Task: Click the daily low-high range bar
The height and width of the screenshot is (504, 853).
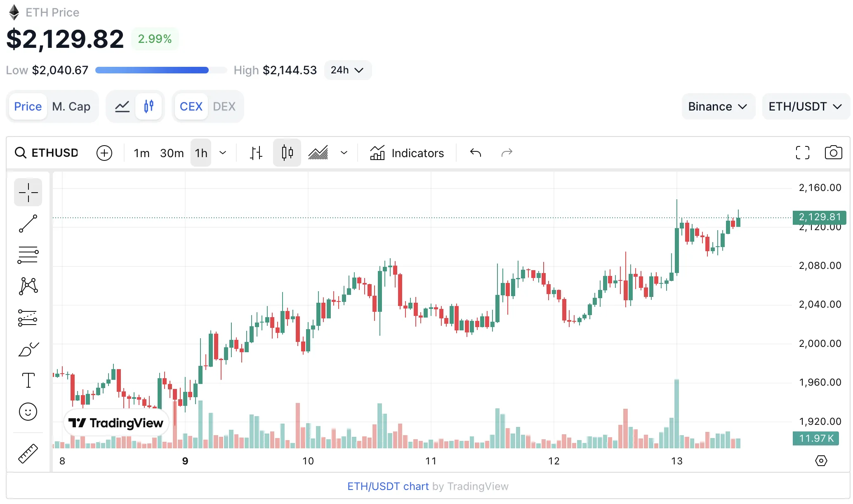Action: click(160, 70)
